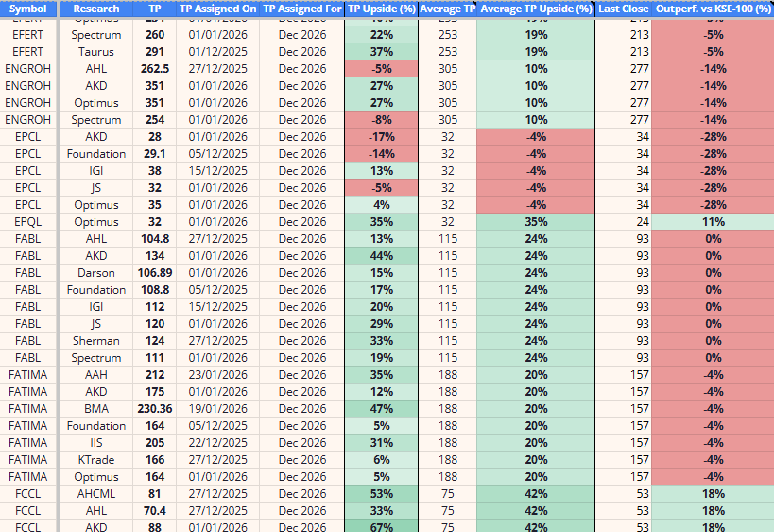Select the 44% TP upside for FABL AKD
This screenshot has width=774, height=532.
pyautogui.click(x=382, y=256)
